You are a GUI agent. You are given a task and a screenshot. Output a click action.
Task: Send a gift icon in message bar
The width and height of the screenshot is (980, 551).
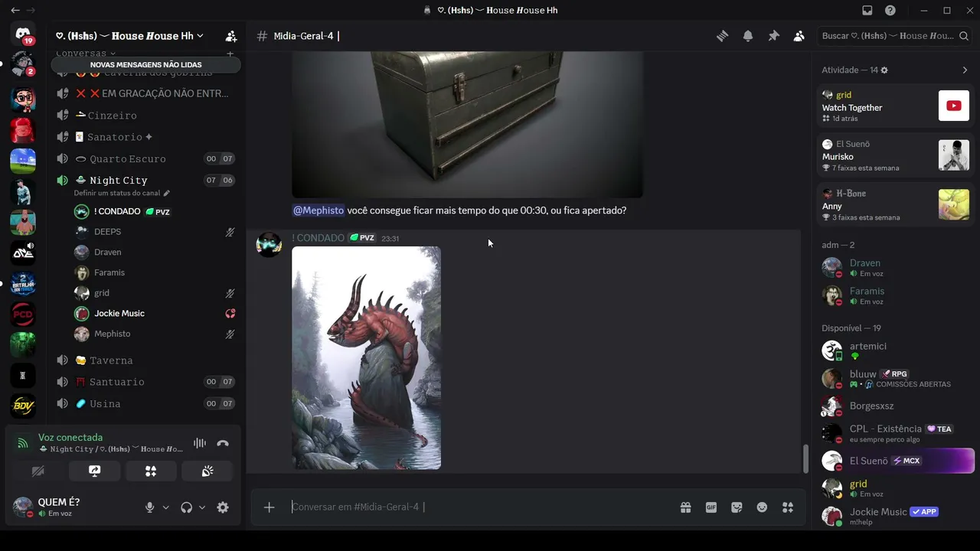click(x=685, y=507)
